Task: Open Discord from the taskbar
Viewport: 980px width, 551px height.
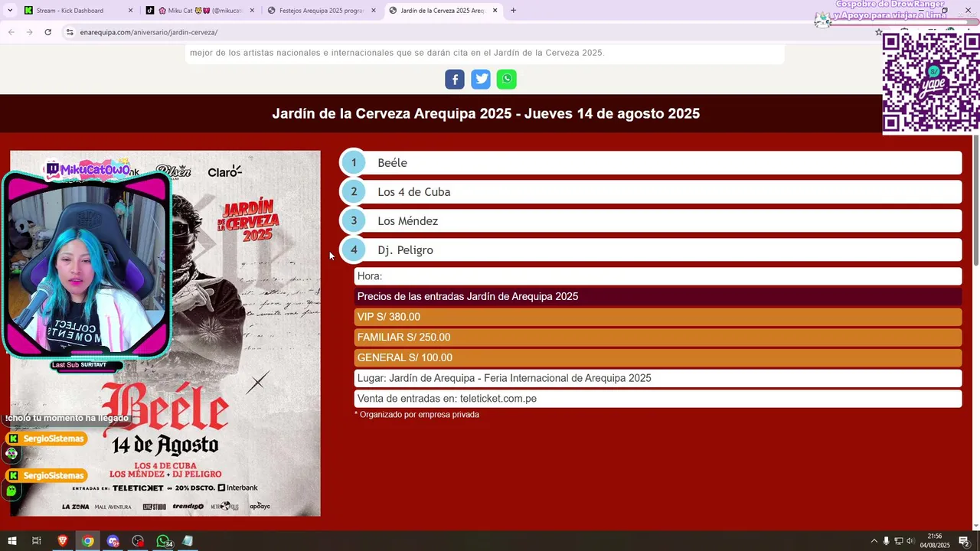Action: pyautogui.click(x=113, y=541)
